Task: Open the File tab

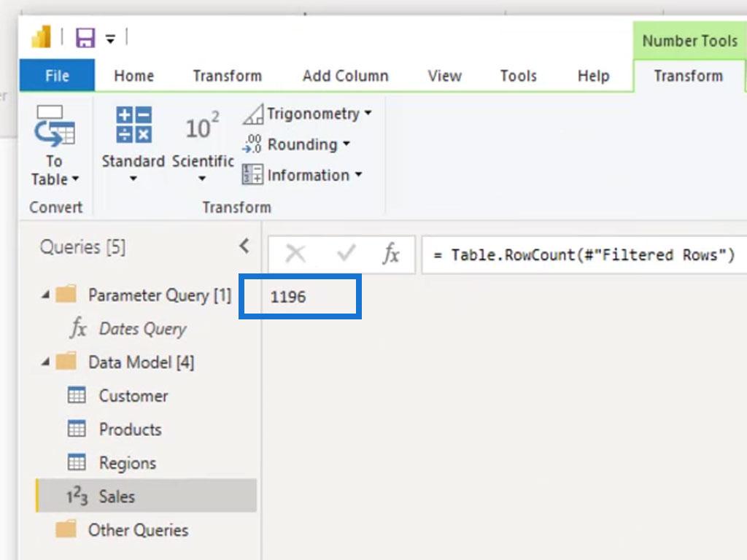Action: coord(57,75)
